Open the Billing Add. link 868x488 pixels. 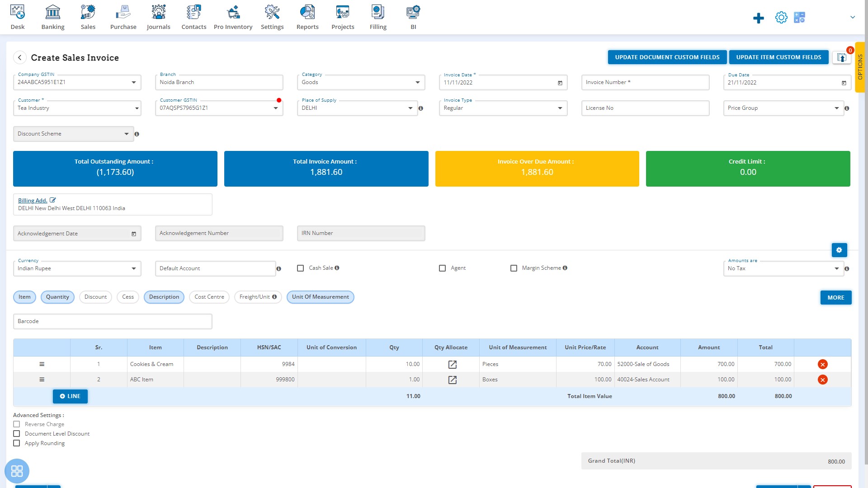point(33,201)
